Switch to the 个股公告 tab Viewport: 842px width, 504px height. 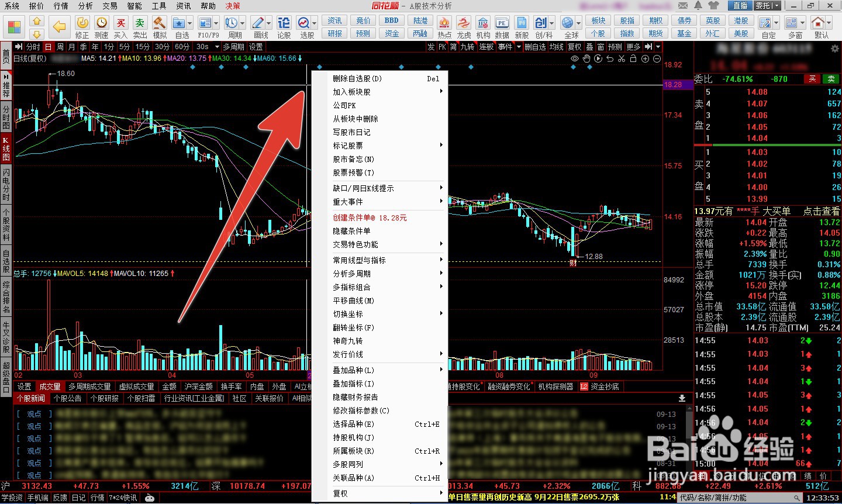pyautogui.click(x=67, y=398)
